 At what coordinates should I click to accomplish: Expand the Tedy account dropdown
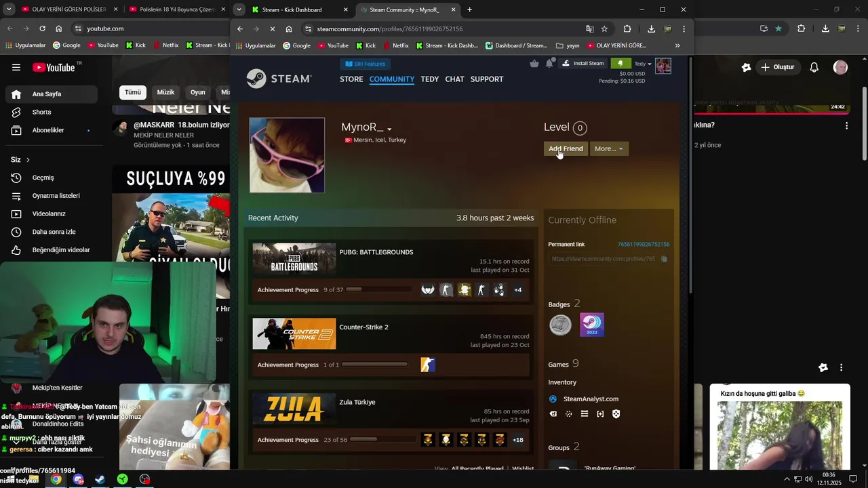pos(643,64)
